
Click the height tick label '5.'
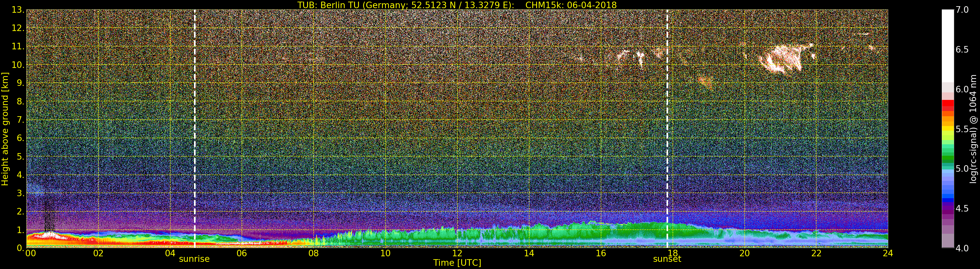[x=21, y=156]
